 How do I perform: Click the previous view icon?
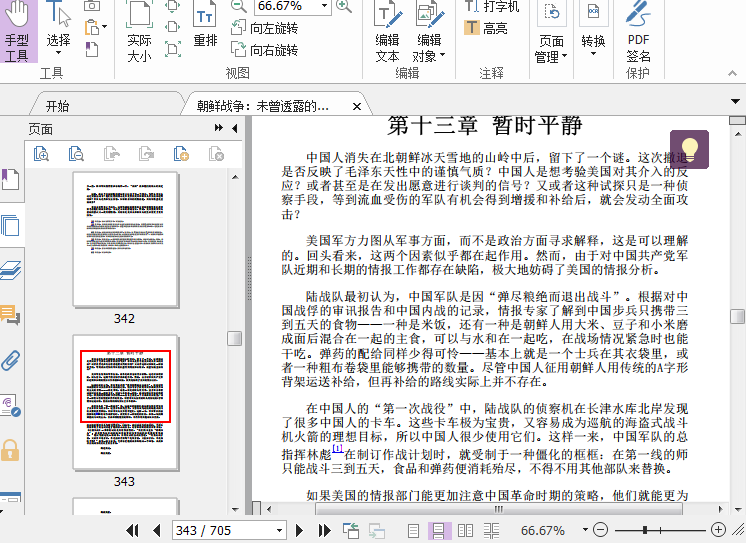(x=351, y=530)
